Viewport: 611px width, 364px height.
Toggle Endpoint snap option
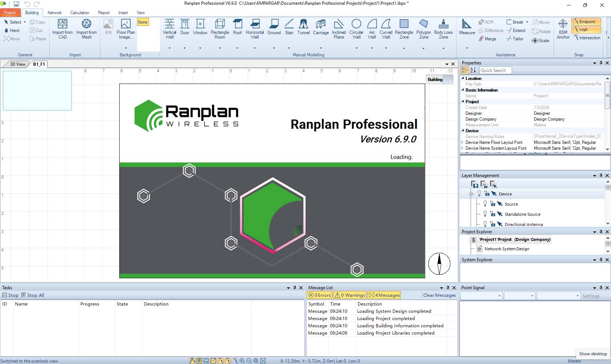click(x=586, y=22)
